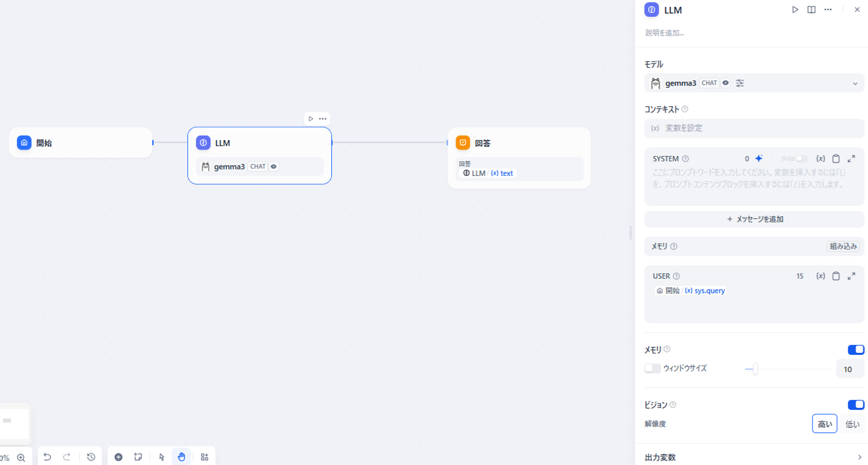The height and width of the screenshot is (465, 868).
Task: Expand the 出力変数 section
Action: coord(754,457)
